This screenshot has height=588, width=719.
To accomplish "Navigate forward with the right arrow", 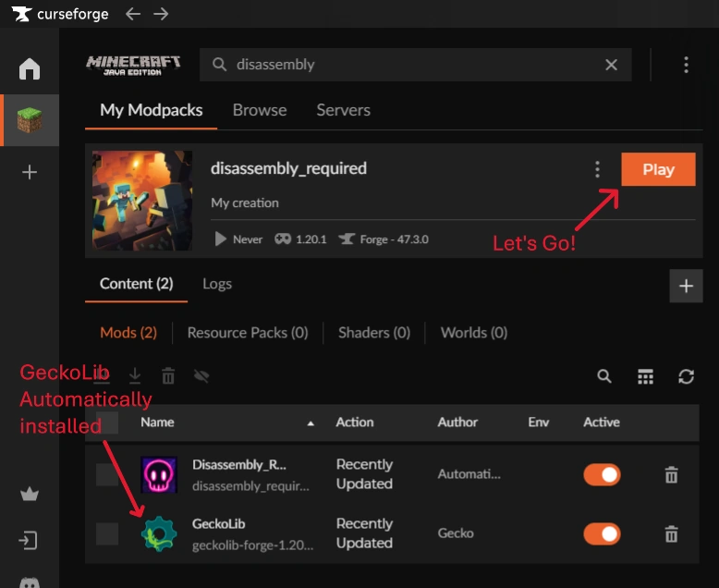I will pyautogui.click(x=161, y=14).
